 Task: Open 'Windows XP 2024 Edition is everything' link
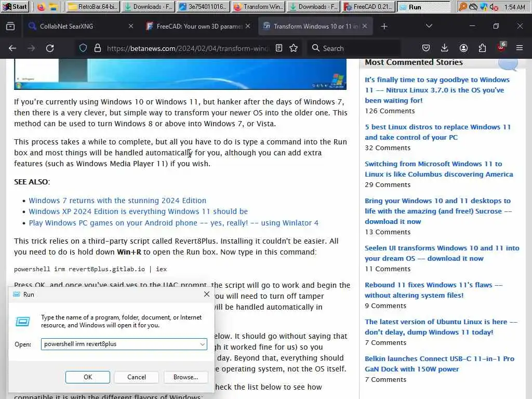click(138, 211)
